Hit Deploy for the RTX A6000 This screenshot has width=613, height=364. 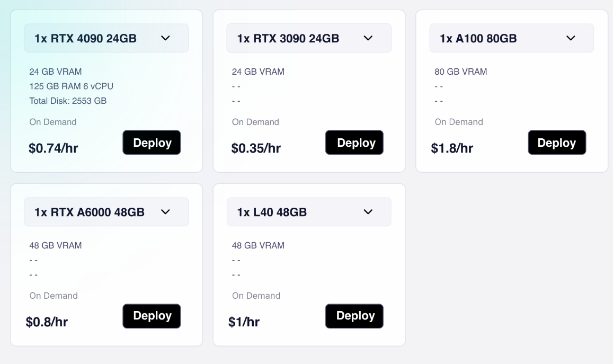pyautogui.click(x=152, y=316)
